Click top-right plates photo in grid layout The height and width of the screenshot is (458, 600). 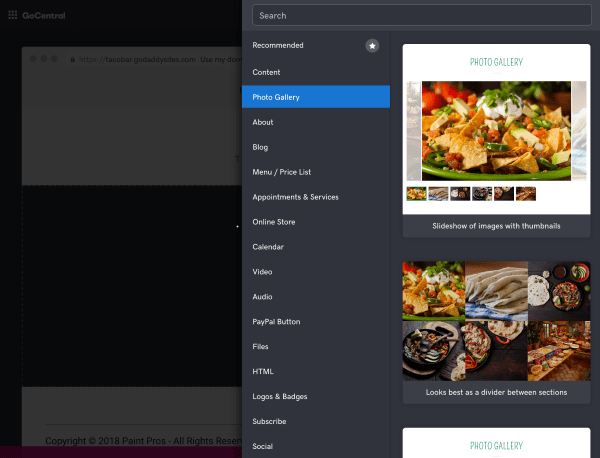click(559, 291)
